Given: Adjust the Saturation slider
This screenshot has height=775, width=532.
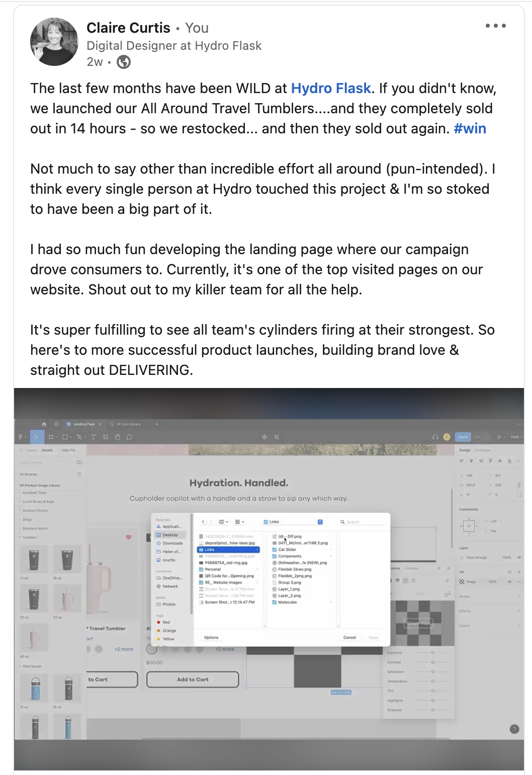Looking at the screenshot, I should click(433, 672).
